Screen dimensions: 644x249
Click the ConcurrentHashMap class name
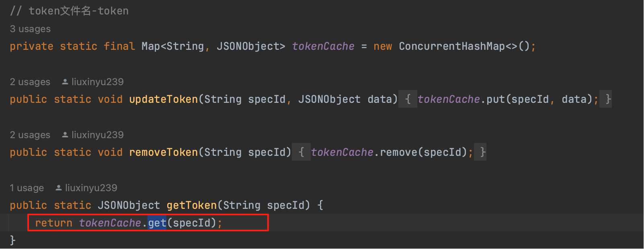451,47
